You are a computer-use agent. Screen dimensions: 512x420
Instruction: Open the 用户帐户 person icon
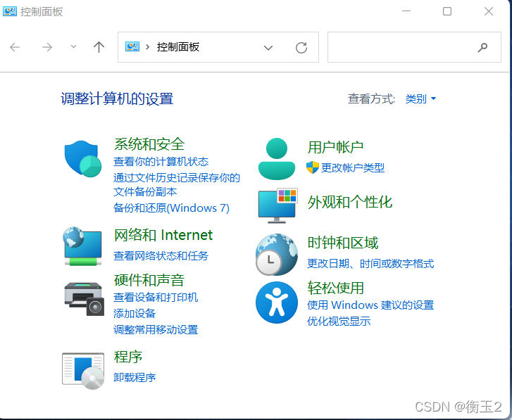click(277, 159)
